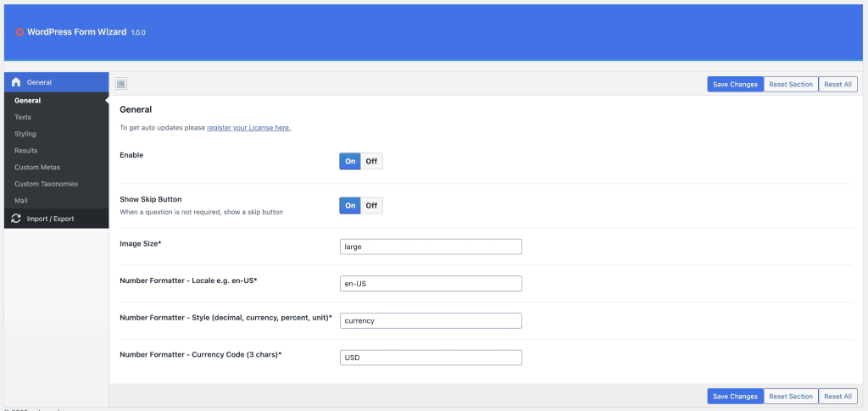
Task: Focus the Locale input containing en-US
Action: pyautogui.click(x=431, y=283)
